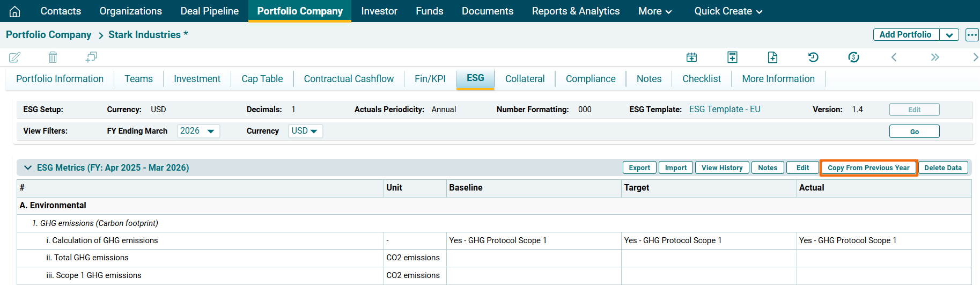The height and width of the screenshot is (285, 980).
Task: Open the history clock icon
Action: (813, 57)
